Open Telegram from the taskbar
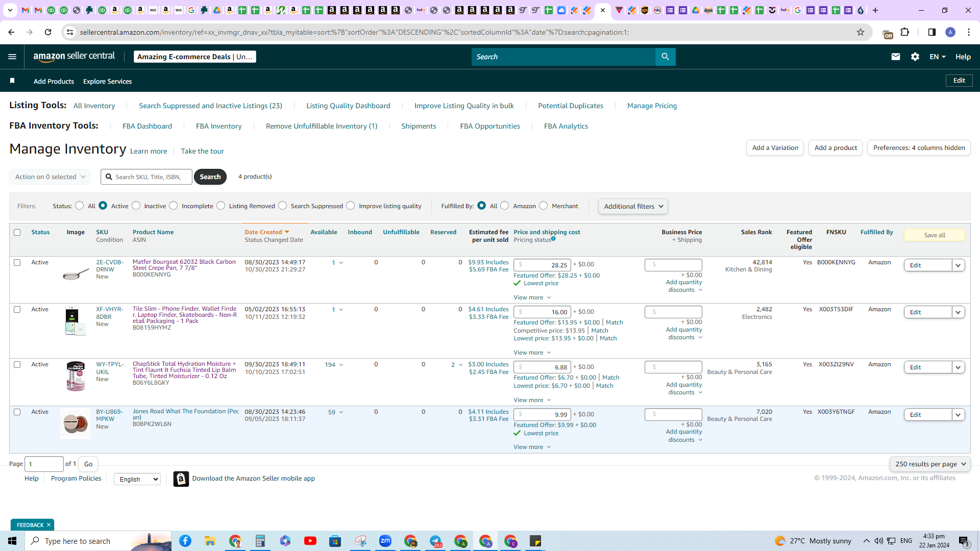This screenshot has height=551, width=980. coord(435,541)
